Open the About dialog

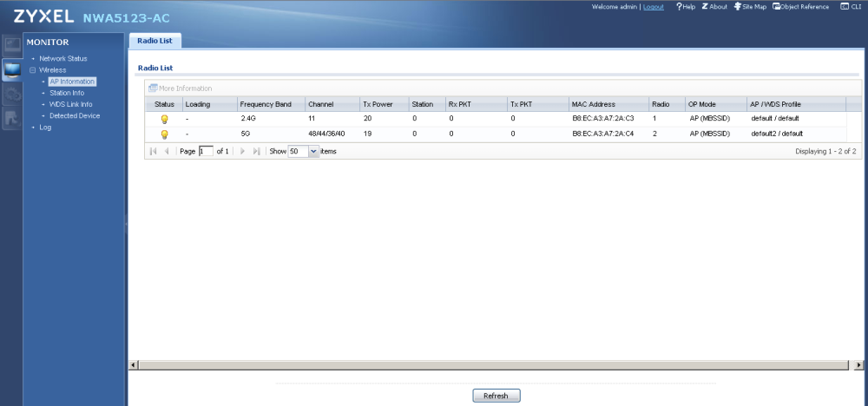(x=714, y=7)
